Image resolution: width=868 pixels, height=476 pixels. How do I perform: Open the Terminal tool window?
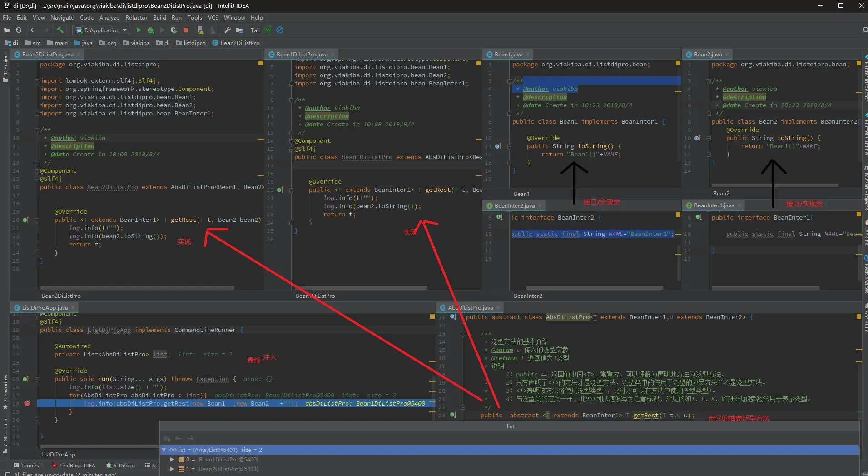point(27,465)
